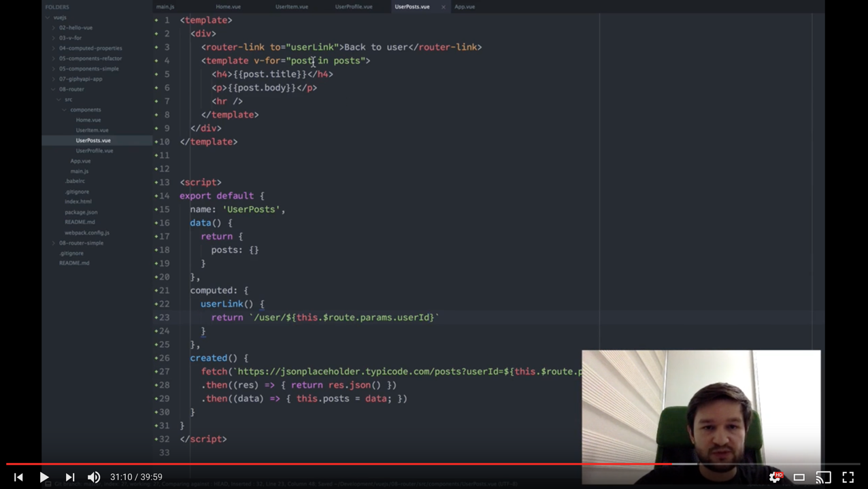Open .gitignore inside 08-router folder
Image resolution: width=868 pixels, height=489 pixels.
tap(77, 192)
